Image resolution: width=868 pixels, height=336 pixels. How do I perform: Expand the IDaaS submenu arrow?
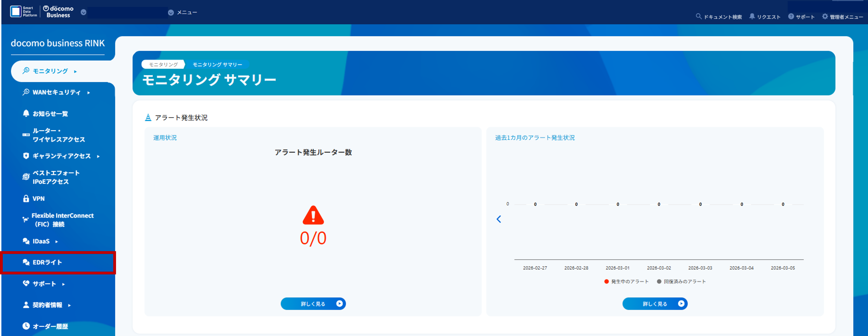[57, 242]
